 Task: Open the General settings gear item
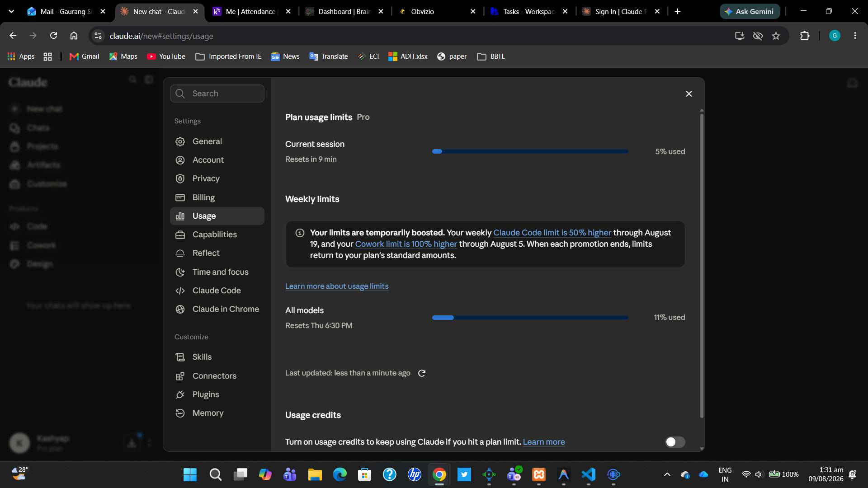pos(217,141)
